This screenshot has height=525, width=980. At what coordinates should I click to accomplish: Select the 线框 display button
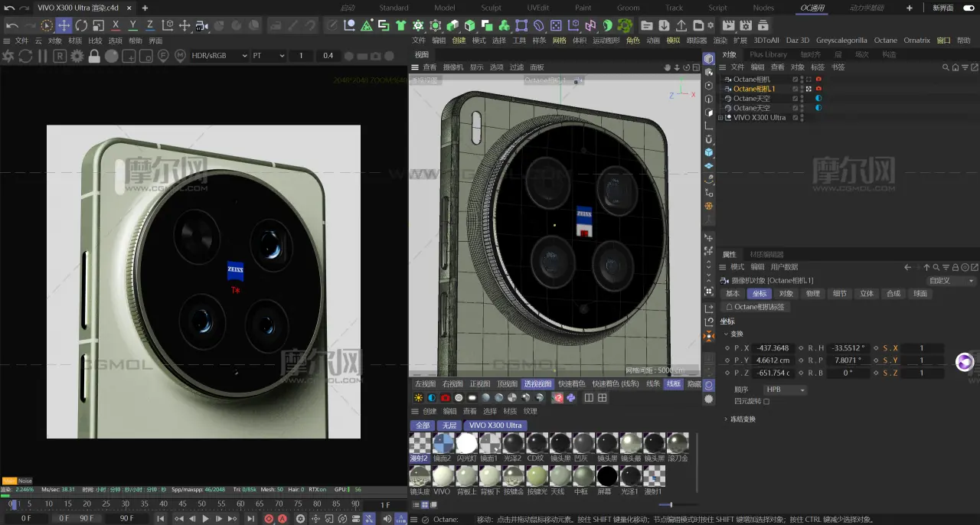point(674,384)
